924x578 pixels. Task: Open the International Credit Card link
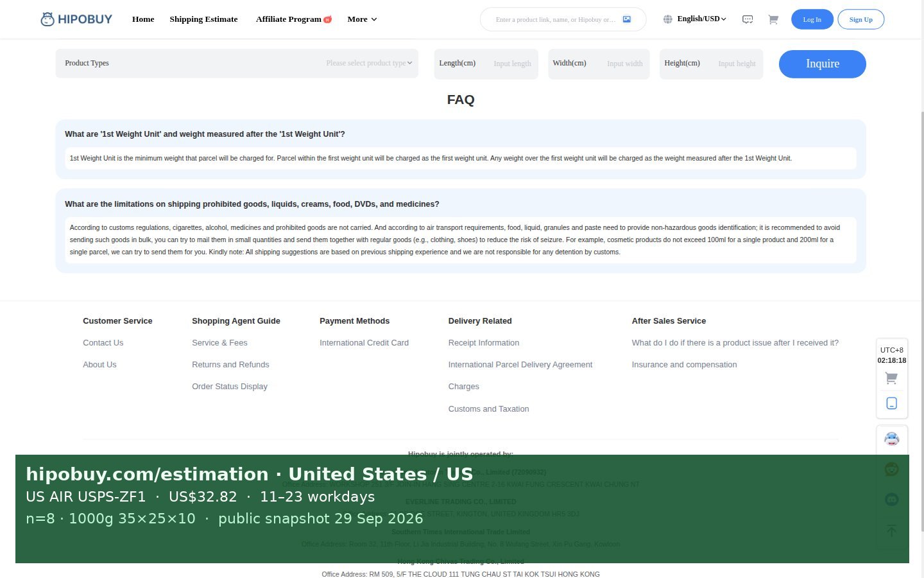(364, 343)
